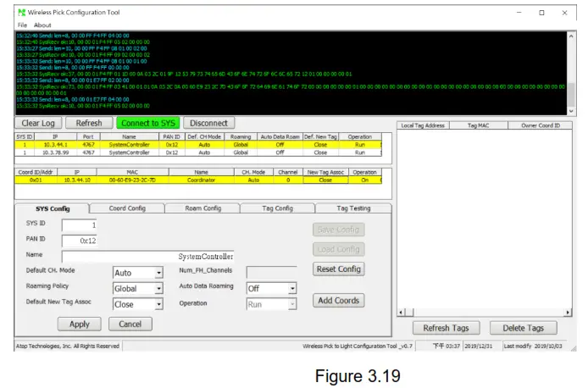
Task: Click the MAC column header in the coordinator table
Action: pos(132,172)
